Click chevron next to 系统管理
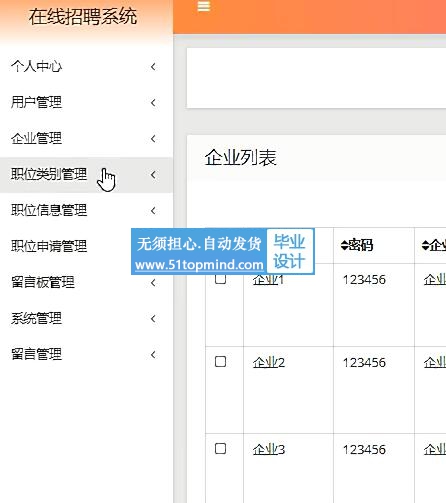Image resolution: width=446 pixels, height=503 pixels. click(153, 319)
